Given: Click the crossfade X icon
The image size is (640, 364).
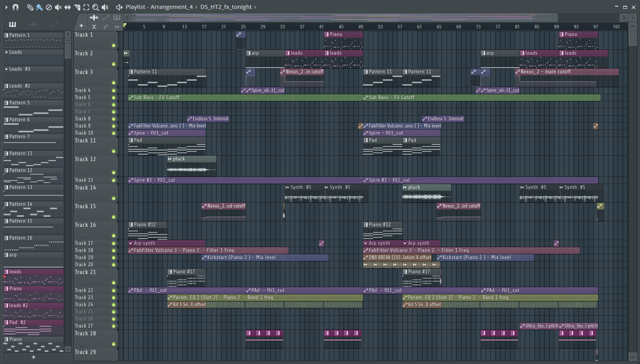Looking at the screenshot, I should pos(94,26).
